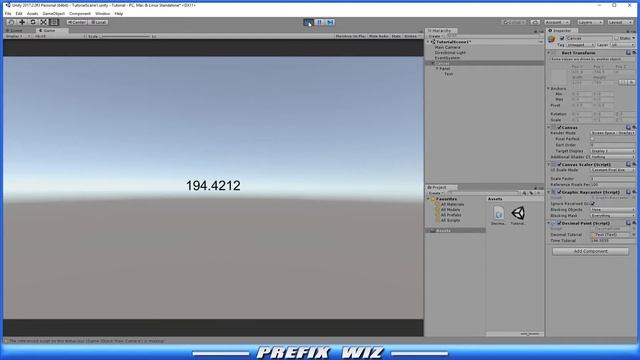Open the UI Scale Mode dropdown
640x360 pixels.
[x=612, y=170]
